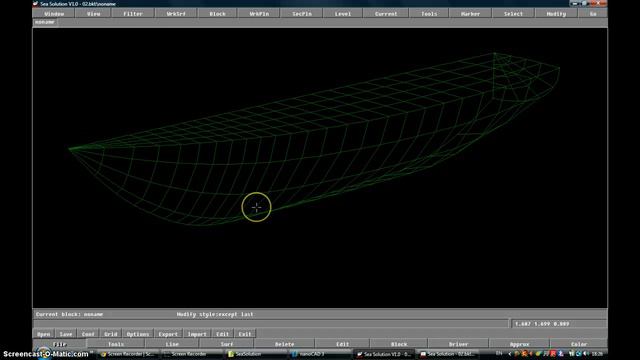Screen dimensions: 640x360
Task: Select the noname block tab
Action: coord(45,22)
